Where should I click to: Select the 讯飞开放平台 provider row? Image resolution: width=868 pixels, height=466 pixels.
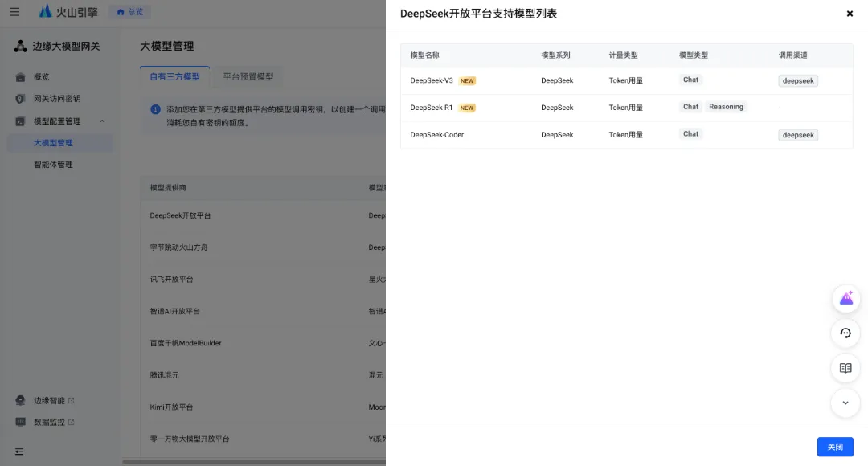click(263, 280)
